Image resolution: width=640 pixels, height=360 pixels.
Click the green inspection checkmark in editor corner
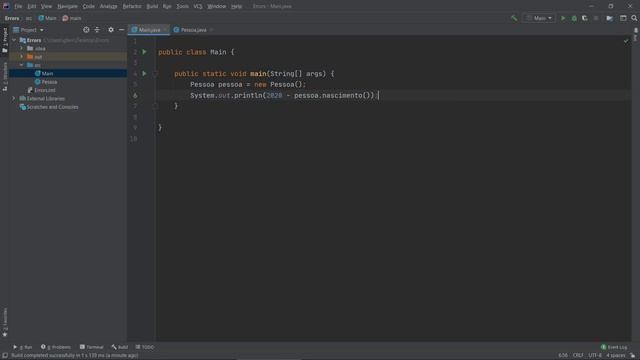pyautogui.click(x=626, y=41)
